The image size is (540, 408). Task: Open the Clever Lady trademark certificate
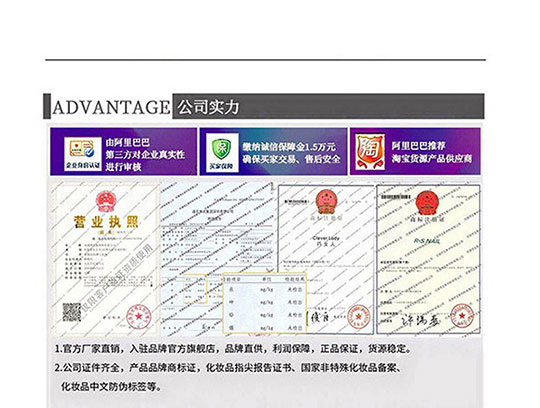pos(326,260)
